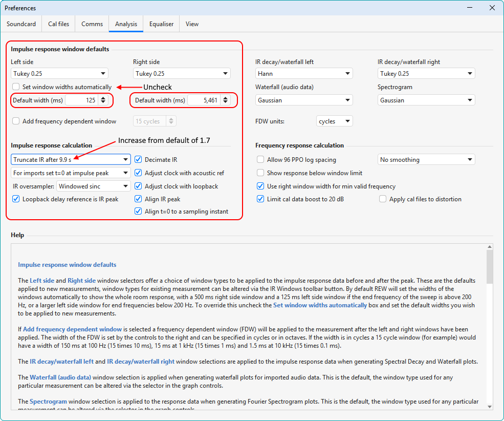The width and height of the screenshot is (504, 421).
Task: Click the Help pane scrollbar down arrow
Action: pyautogui.click(x=490, y=407)
